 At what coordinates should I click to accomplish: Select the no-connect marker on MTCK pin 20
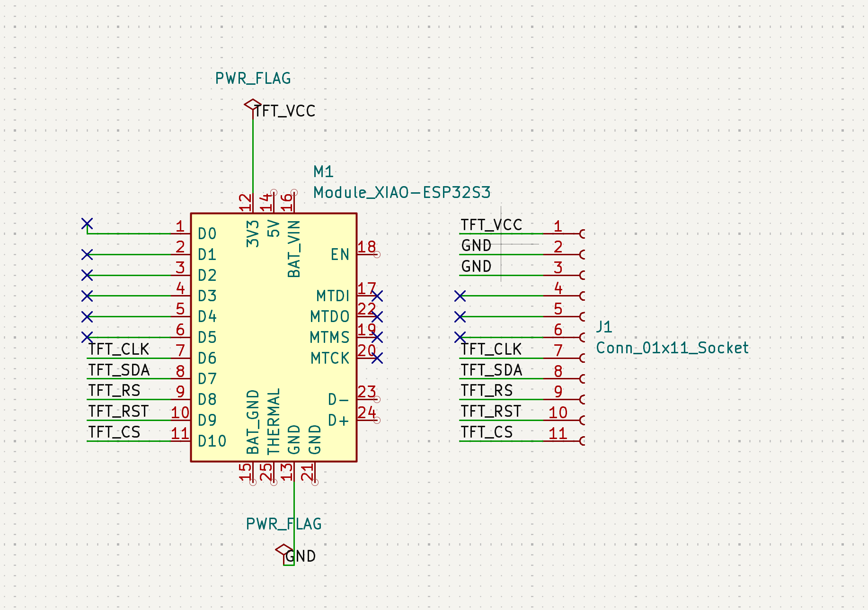[377, 359]
